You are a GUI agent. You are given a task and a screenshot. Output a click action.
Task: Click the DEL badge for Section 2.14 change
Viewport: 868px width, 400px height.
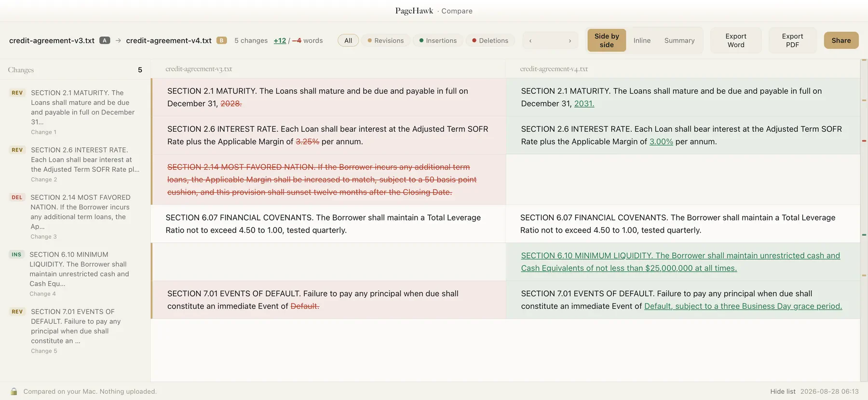pos(17,197)
